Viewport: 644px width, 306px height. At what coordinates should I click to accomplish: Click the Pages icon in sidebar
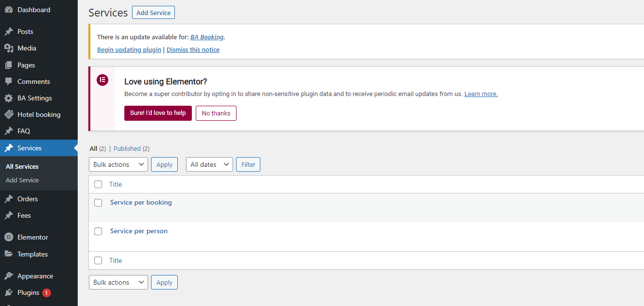(9, 65)
